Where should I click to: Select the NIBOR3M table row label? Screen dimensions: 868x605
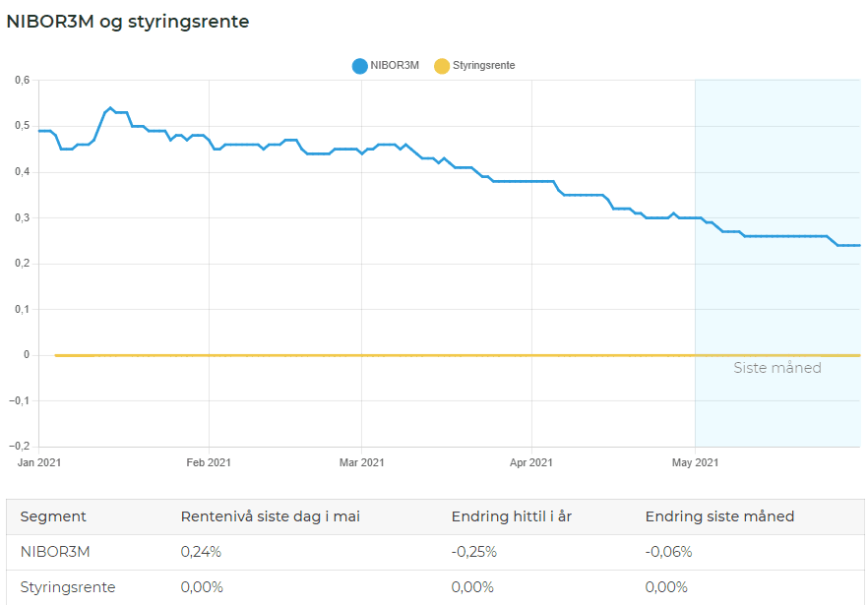(55, 552)
